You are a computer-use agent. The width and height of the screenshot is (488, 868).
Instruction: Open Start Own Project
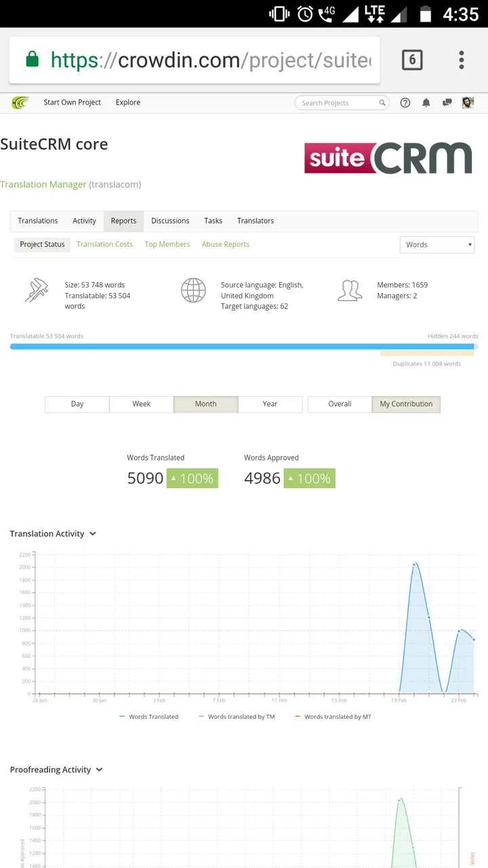click(x=72, y=102)
